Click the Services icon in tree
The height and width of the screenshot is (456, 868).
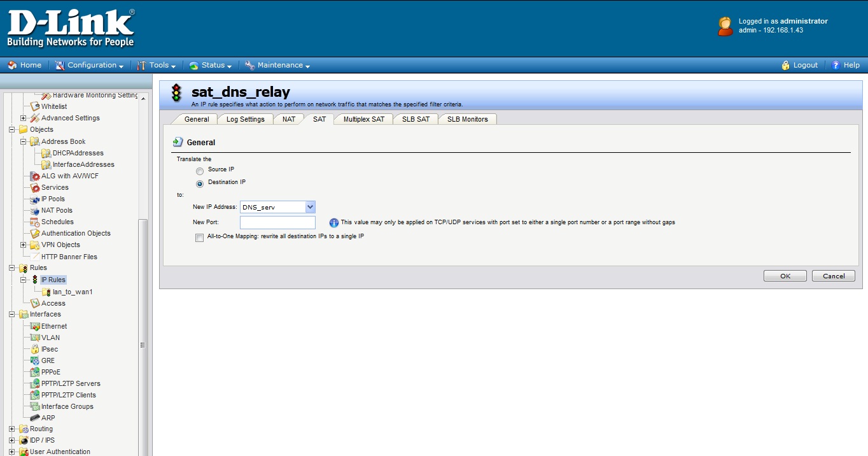click(35, 187)
